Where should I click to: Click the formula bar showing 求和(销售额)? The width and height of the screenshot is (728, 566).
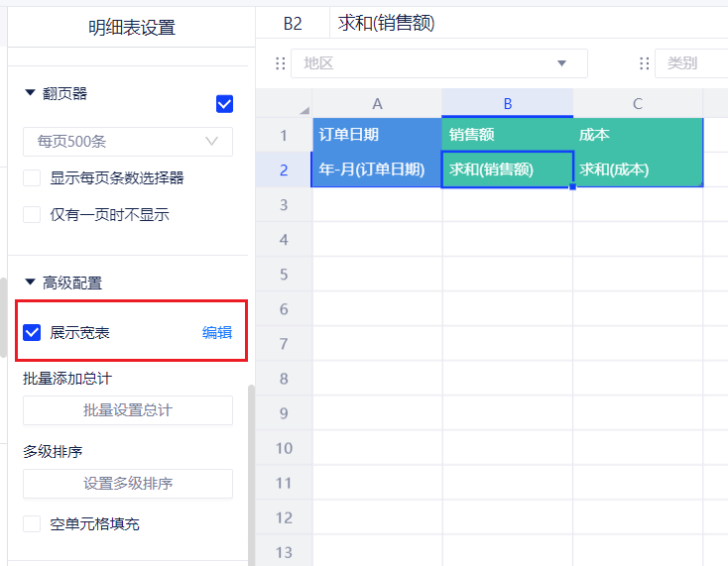[526, 24]
